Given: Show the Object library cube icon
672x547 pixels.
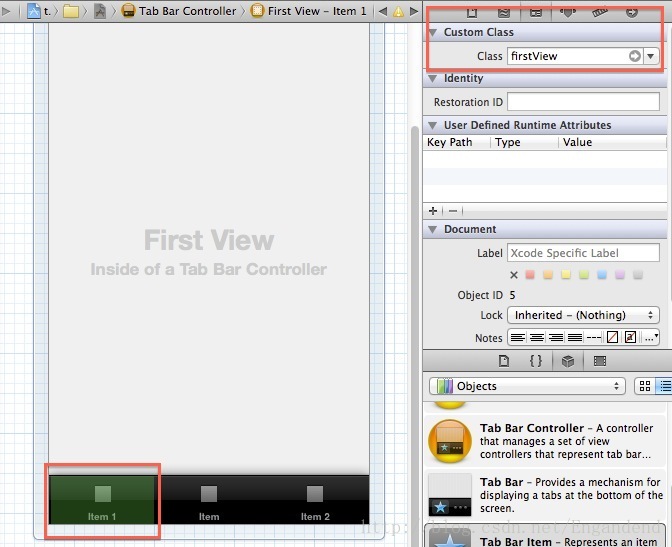Looking at the screenshot, I should (x=568, y=361).
